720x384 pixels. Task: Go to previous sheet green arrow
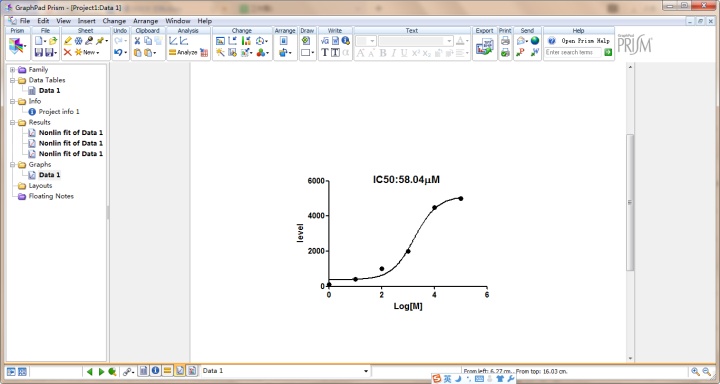tap(90, 371)
